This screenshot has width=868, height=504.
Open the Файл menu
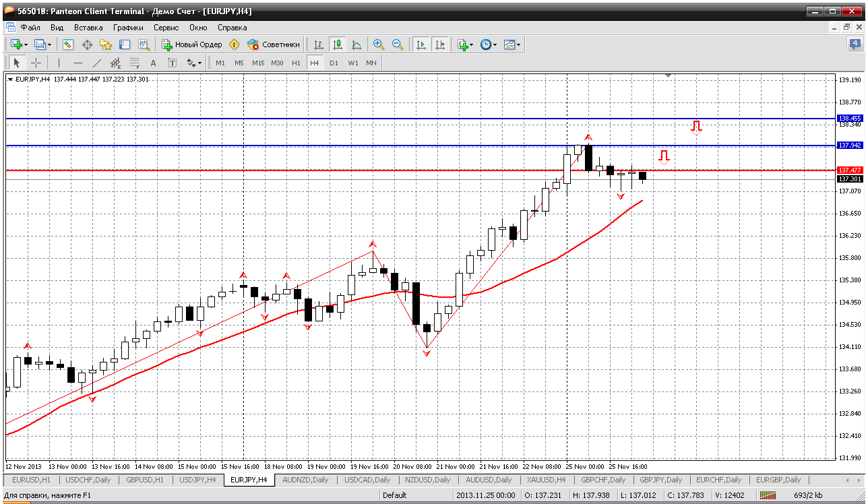coord(30,28)
